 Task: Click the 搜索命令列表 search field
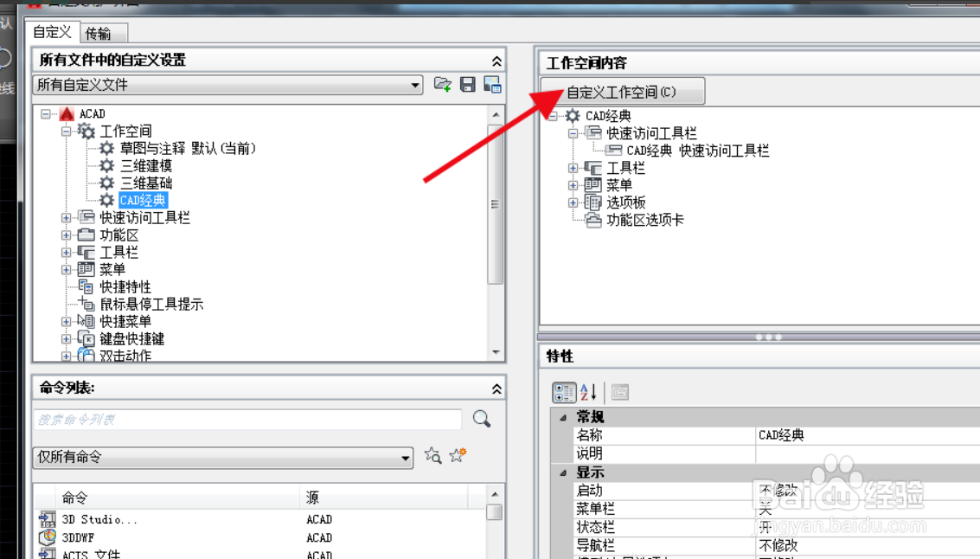tap(247, 420)
